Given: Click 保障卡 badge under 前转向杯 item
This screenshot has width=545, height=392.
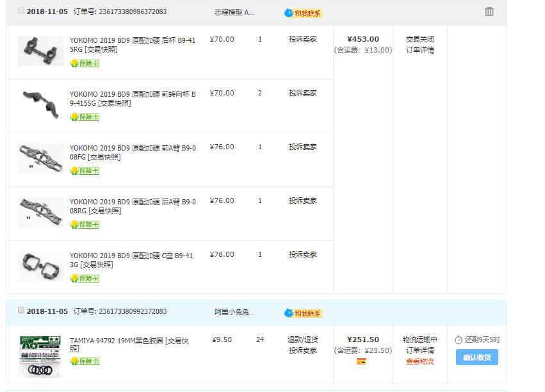Looking at the screenshot, I should point(85,117).
